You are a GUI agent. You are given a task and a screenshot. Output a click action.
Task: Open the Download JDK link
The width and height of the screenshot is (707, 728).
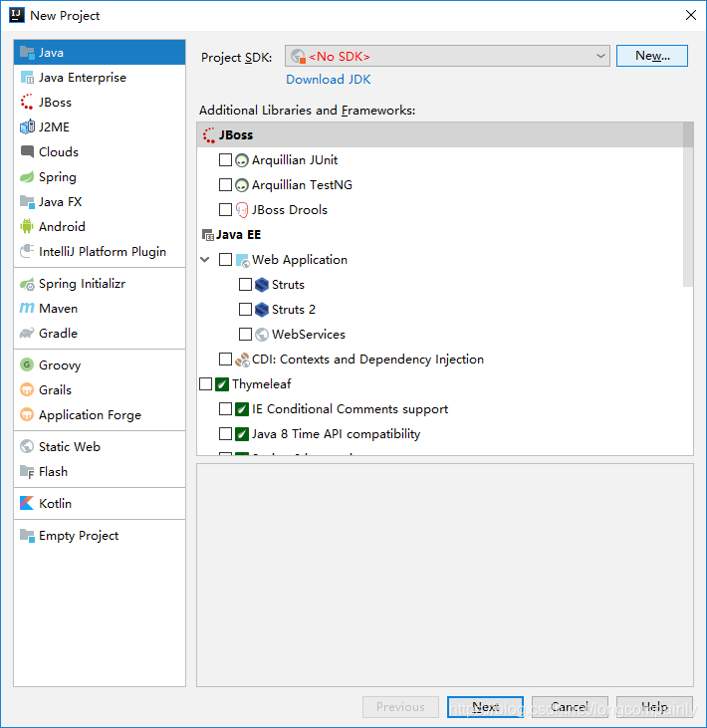329,80
